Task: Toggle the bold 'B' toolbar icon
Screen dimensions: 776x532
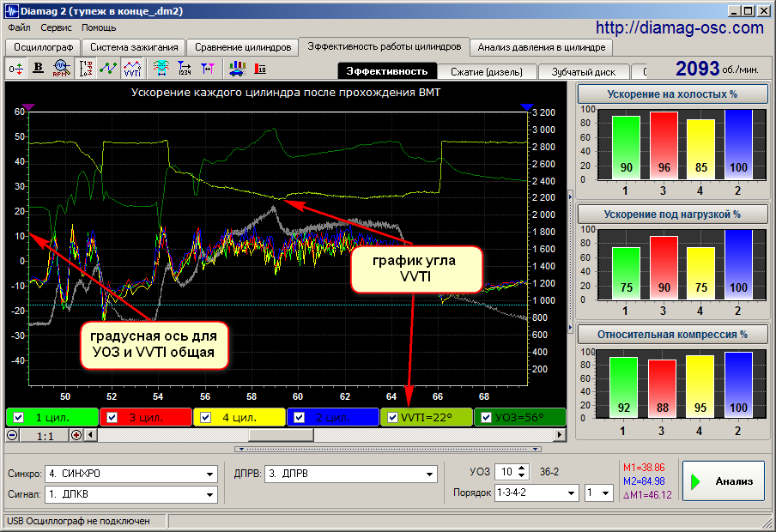Action: point(38,69)
